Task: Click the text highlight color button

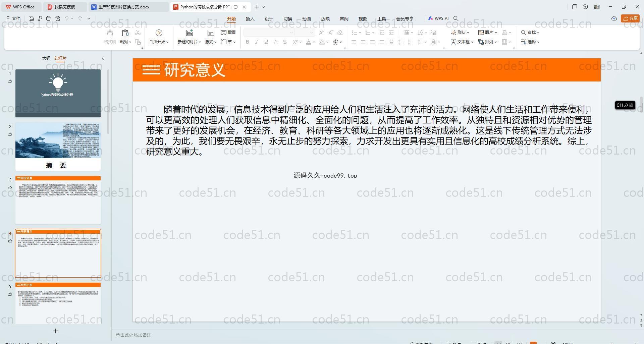Action: [322, 42]
